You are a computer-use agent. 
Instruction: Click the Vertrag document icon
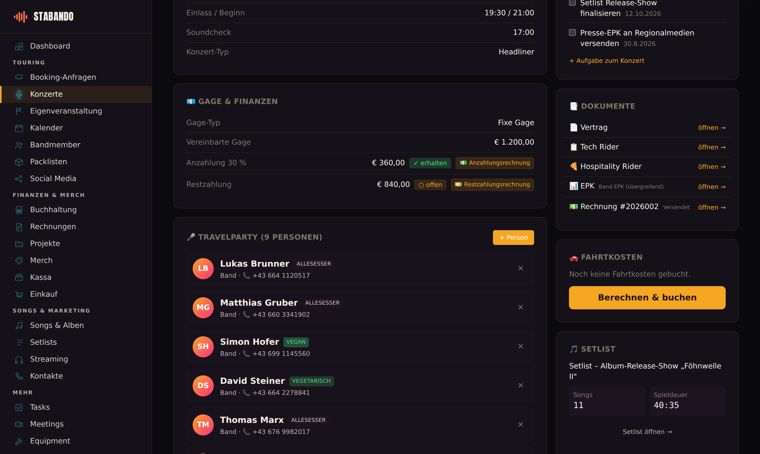click(573, 127)
